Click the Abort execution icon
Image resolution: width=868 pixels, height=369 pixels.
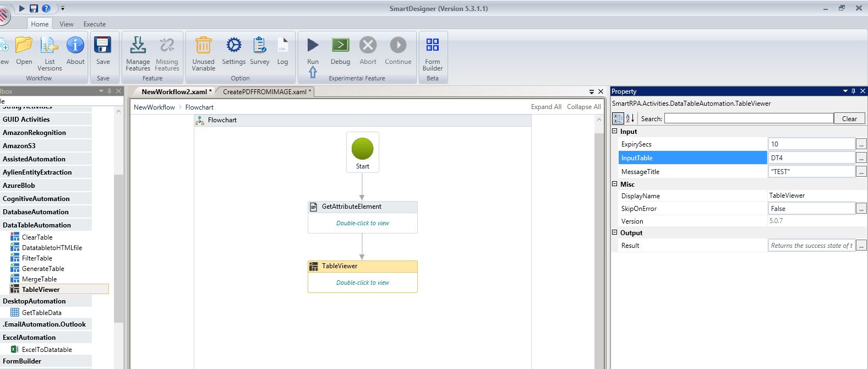point(368,45)
